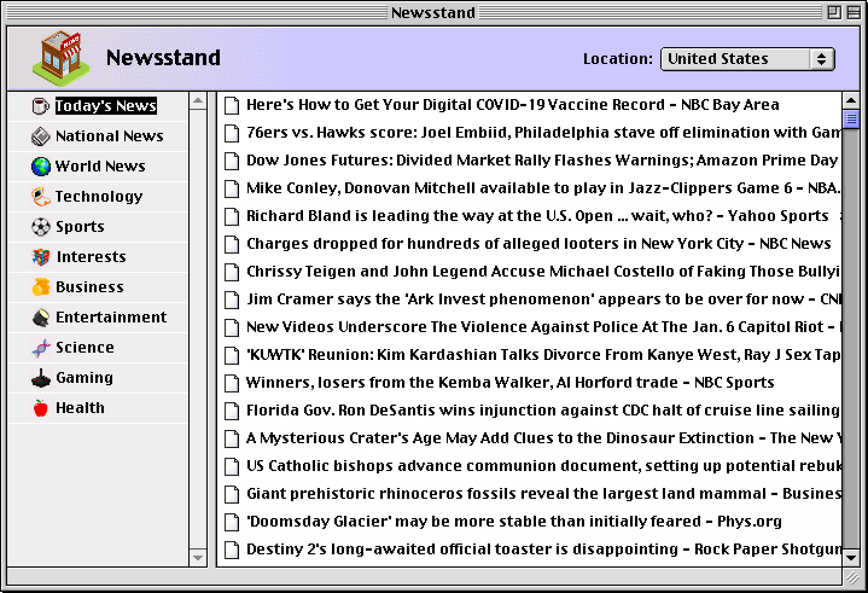
Task: Open the United States location dropdown
Action: tap(747, 59)
